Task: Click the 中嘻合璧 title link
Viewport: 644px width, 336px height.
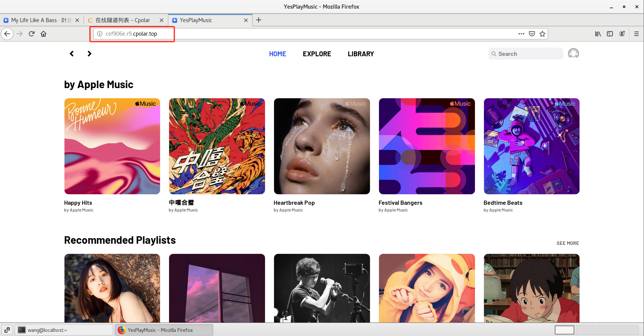Action: pyautogui.click(x=181, y=202)
